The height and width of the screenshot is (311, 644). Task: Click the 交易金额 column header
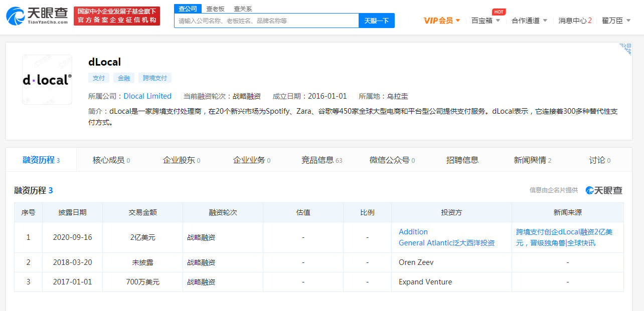coord(143,212)
